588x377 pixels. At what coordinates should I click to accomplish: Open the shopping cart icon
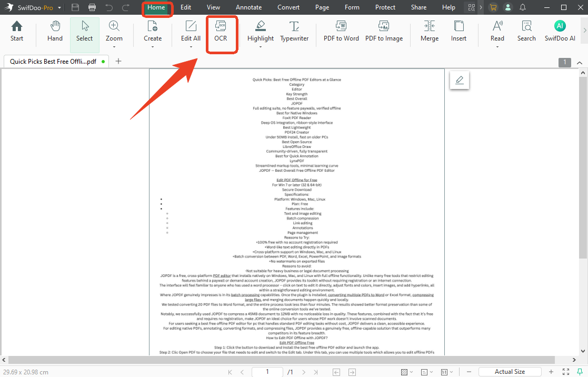(493, 7)
